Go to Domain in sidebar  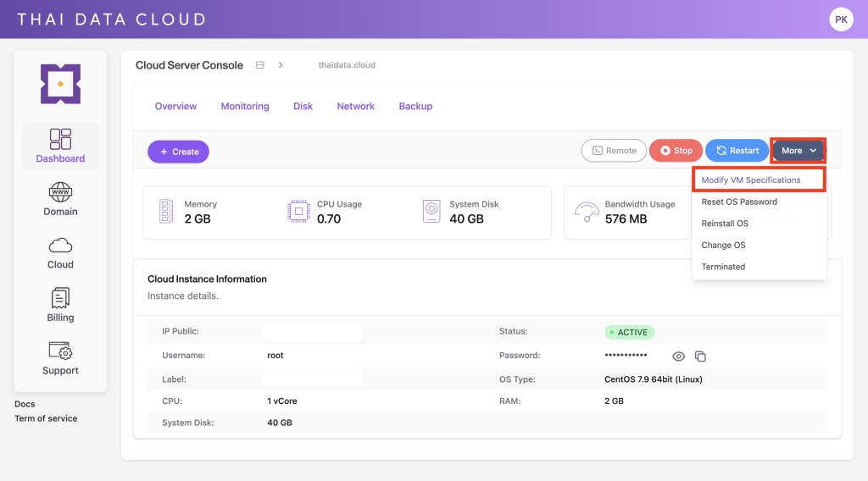point(60,192)
